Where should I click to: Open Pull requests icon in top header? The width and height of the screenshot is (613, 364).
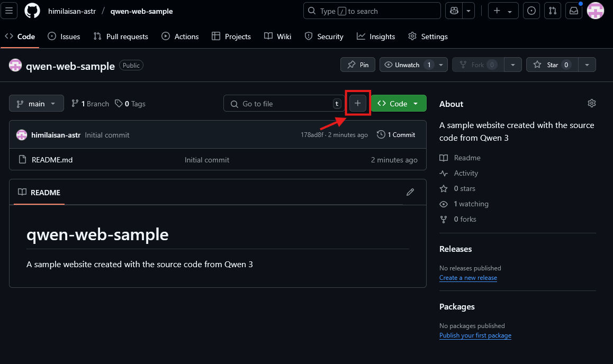tap(553, 11)
